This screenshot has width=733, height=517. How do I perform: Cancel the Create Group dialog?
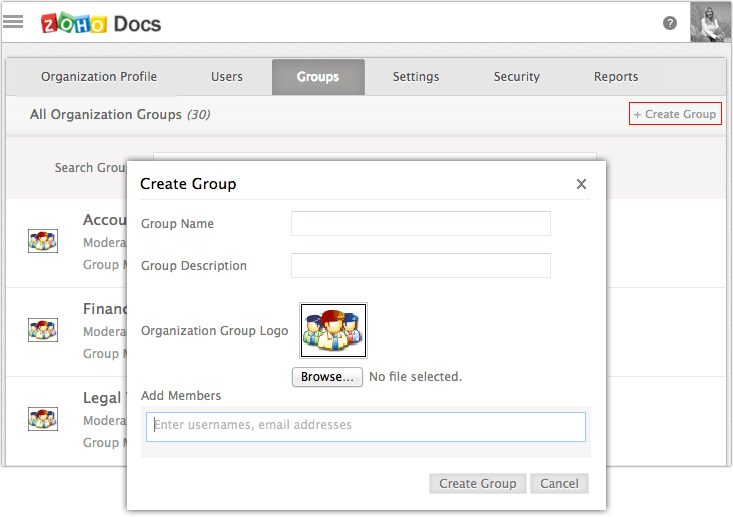(559, 483)
